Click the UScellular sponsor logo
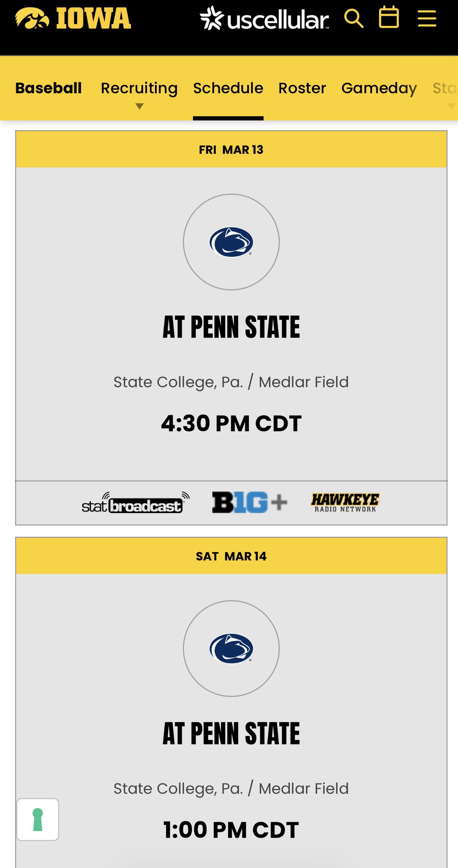 click(264, 19)
